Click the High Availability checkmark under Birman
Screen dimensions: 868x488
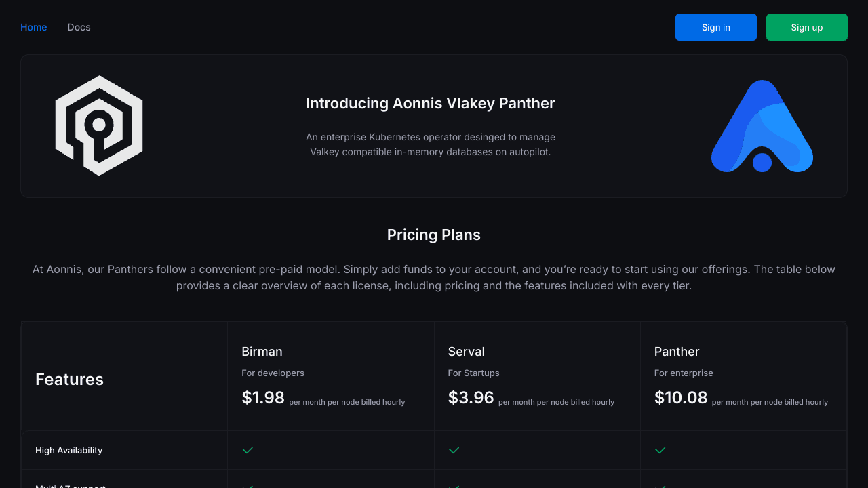248,450
